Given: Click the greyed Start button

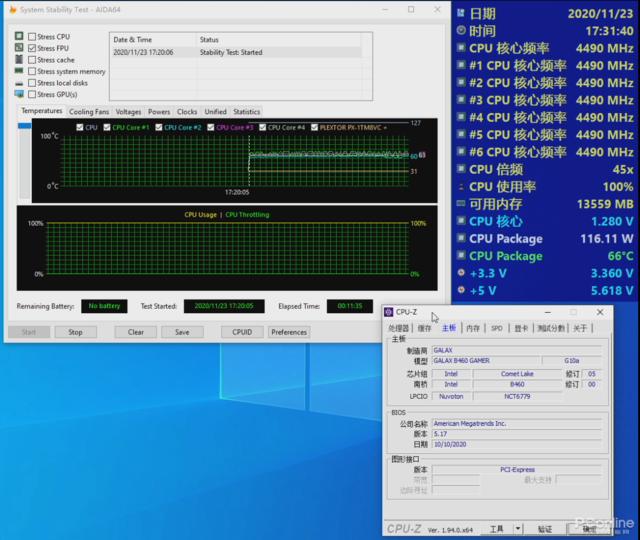Looking at the screenshot, I should click(x=29, y=332).
